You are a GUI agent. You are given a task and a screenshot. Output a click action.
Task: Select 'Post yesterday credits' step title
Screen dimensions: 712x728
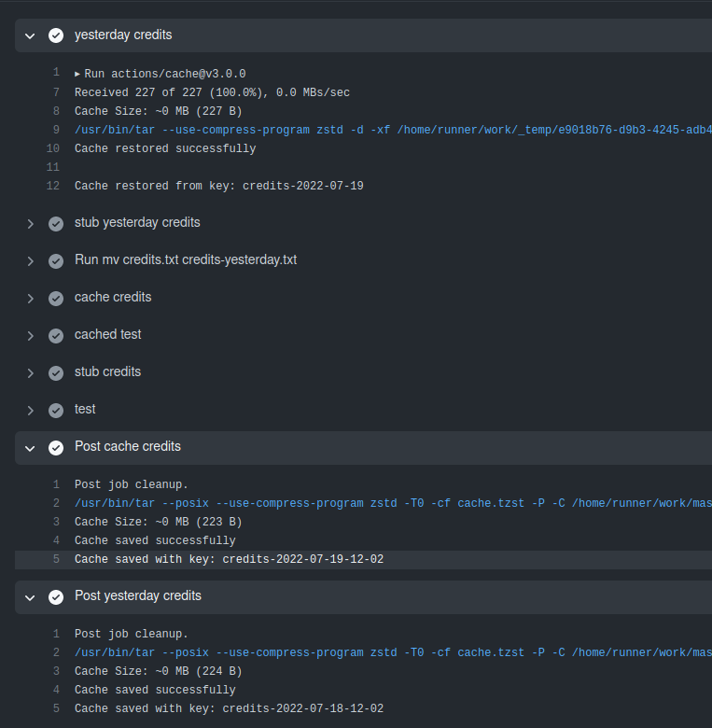click(x=138, y=595)
